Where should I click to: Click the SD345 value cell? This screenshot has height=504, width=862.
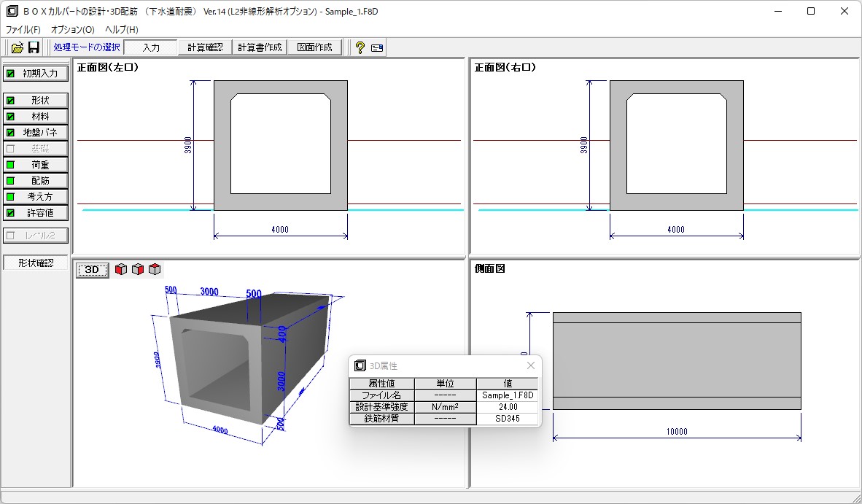click(x=508, y=419)
